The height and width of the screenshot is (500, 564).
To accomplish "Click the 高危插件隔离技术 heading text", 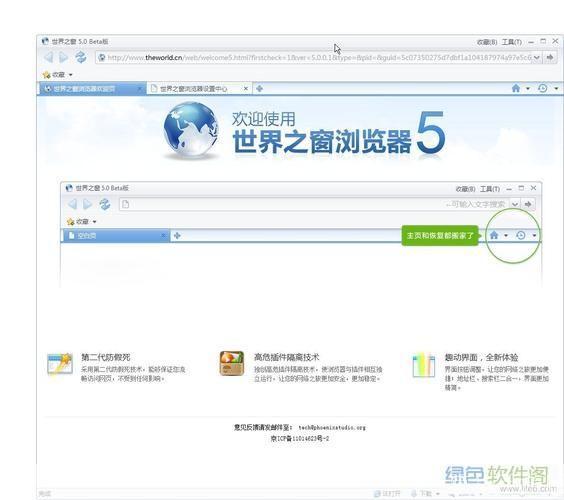I will point(286,357).
